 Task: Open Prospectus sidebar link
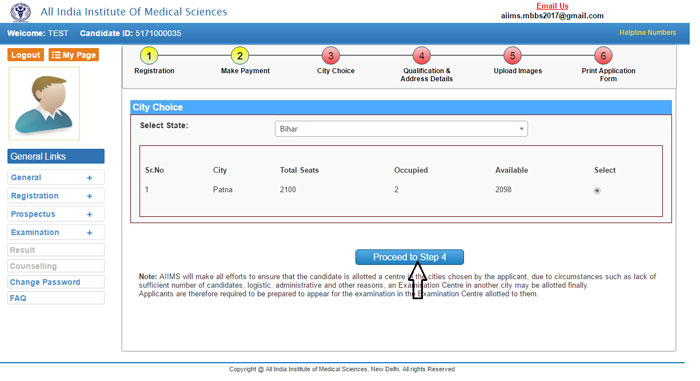(x=33, y=214)
